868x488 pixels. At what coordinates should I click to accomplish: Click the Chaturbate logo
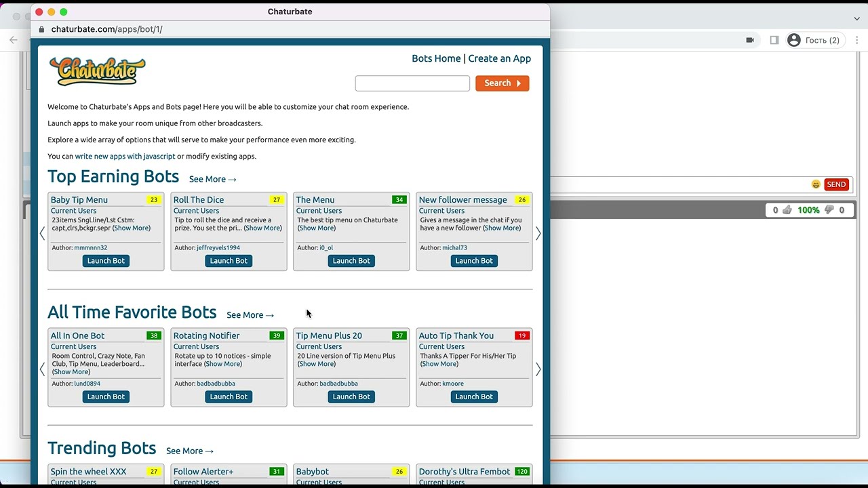click(98, 71)
